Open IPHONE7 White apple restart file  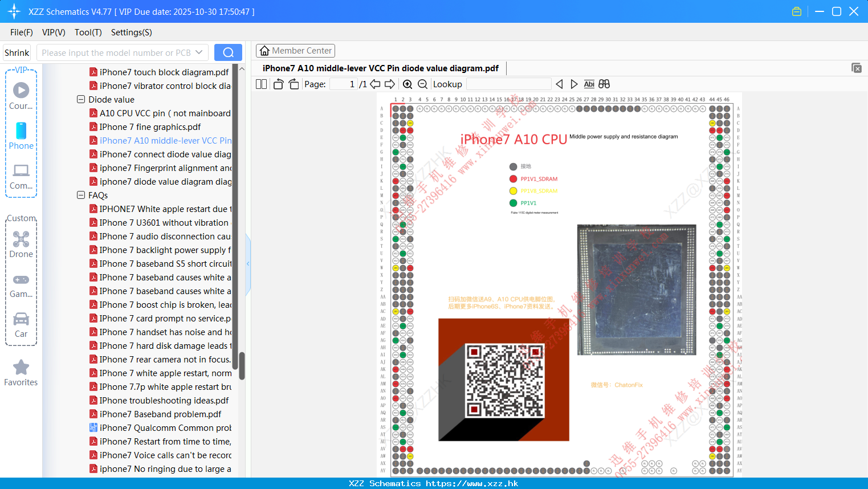(160, 209)
